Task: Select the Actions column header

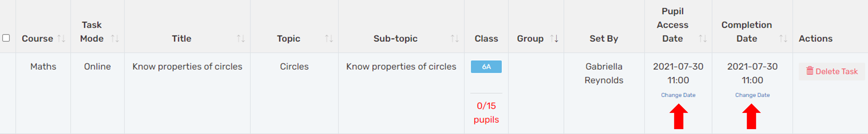Action: click(815, 39)
